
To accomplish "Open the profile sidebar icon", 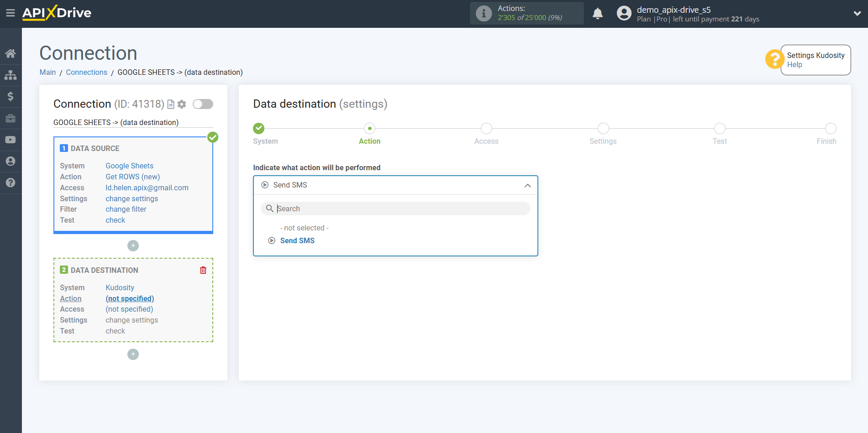I will click(11, 161).
